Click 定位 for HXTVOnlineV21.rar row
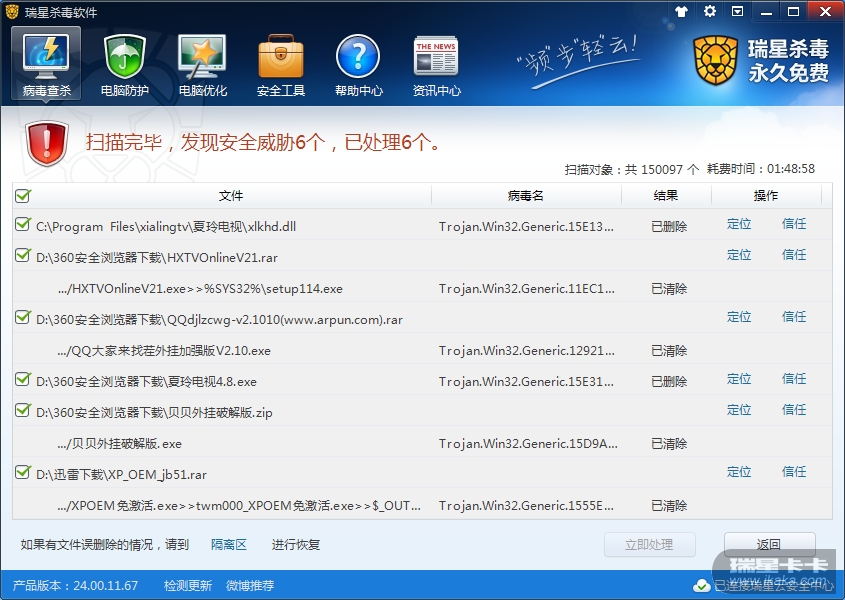Viewport: 845px width, 600px height. click(x=739, y=254)
